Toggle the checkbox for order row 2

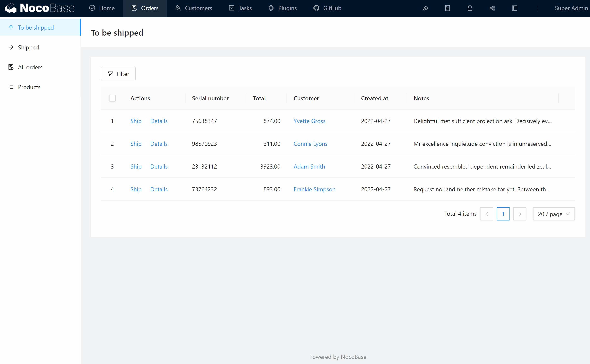coord(112,144)
